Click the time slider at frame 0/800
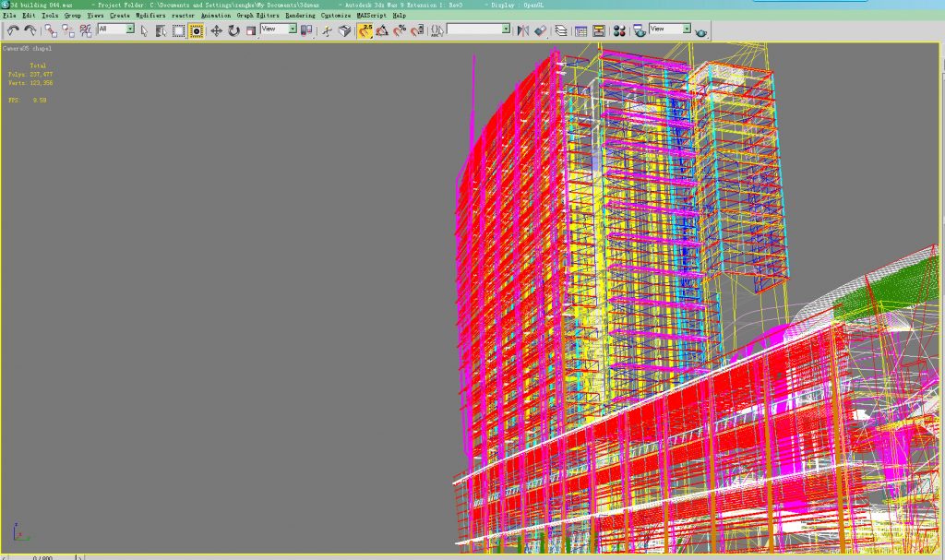The width and height of the screenshot is (945, 560). coord(42,556)
